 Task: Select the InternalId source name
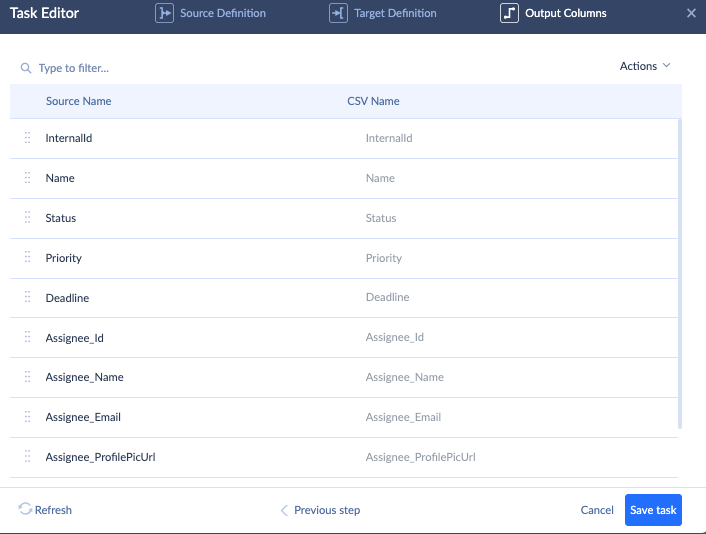pyautogui.click(x=69, y=138)
